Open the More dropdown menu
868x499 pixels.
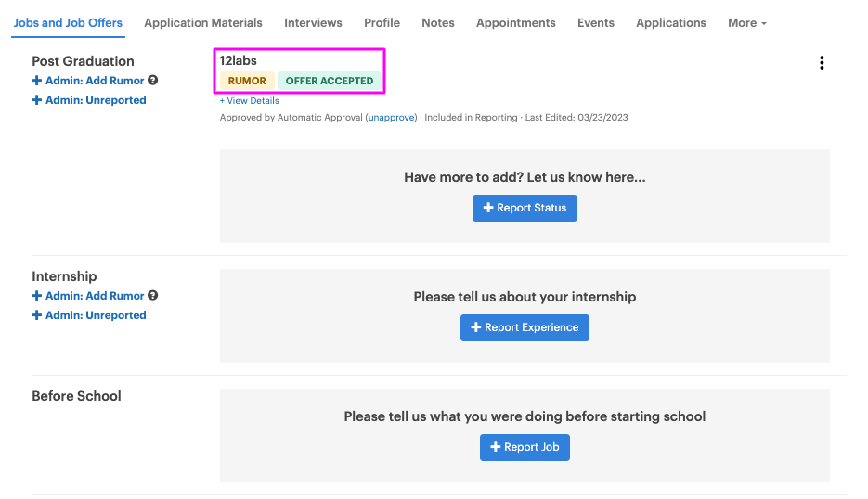746,22
